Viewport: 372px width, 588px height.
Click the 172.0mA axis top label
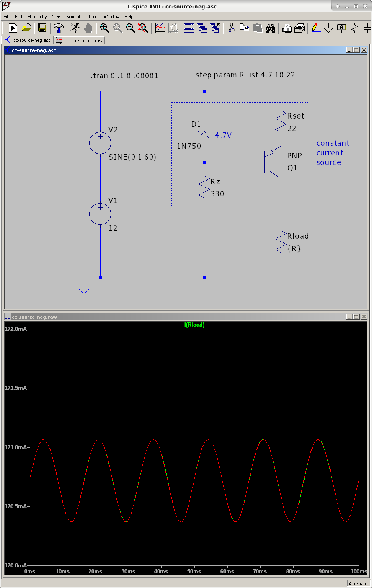pyautogui.click(x=15, y=329)
